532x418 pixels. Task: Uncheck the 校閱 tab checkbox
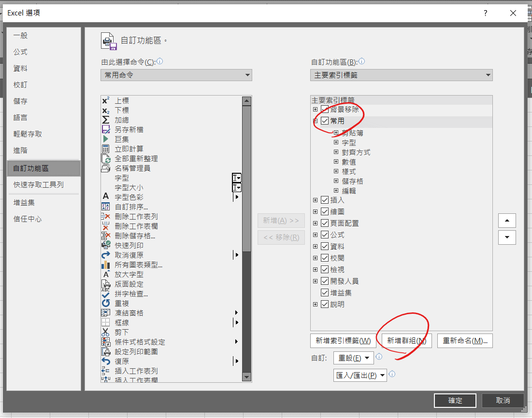point(325,258)
